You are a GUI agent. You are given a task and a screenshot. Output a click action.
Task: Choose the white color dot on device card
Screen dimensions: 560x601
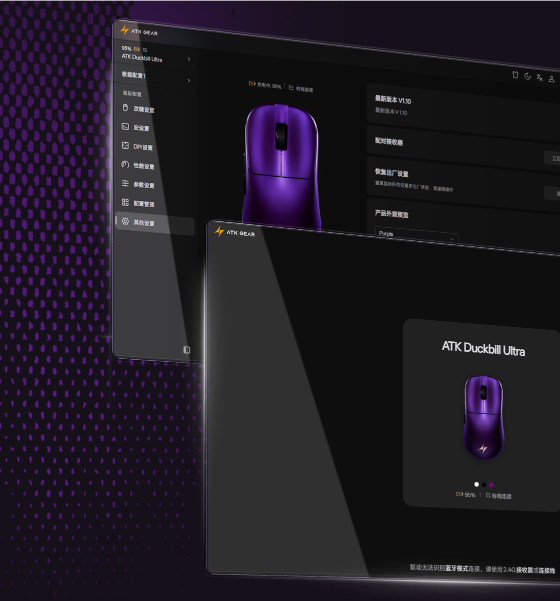[476, 484]
